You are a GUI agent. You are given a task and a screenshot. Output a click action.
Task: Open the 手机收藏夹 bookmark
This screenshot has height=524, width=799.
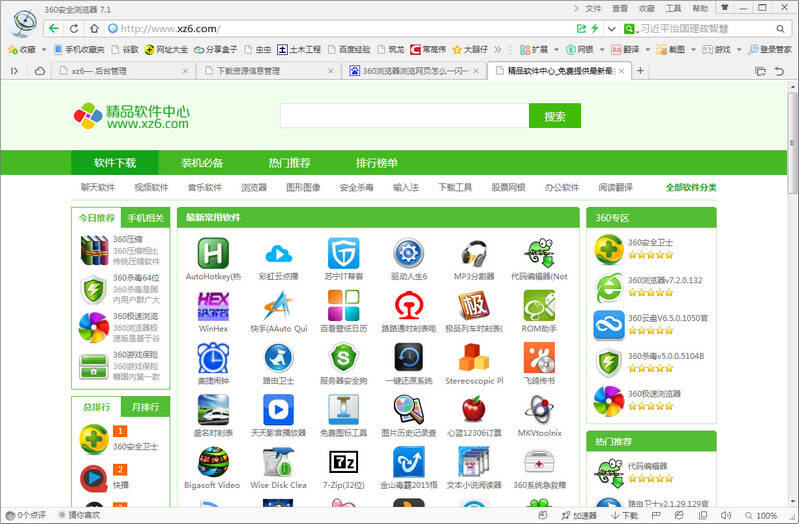pyautogui.click(x=79, y=49)
